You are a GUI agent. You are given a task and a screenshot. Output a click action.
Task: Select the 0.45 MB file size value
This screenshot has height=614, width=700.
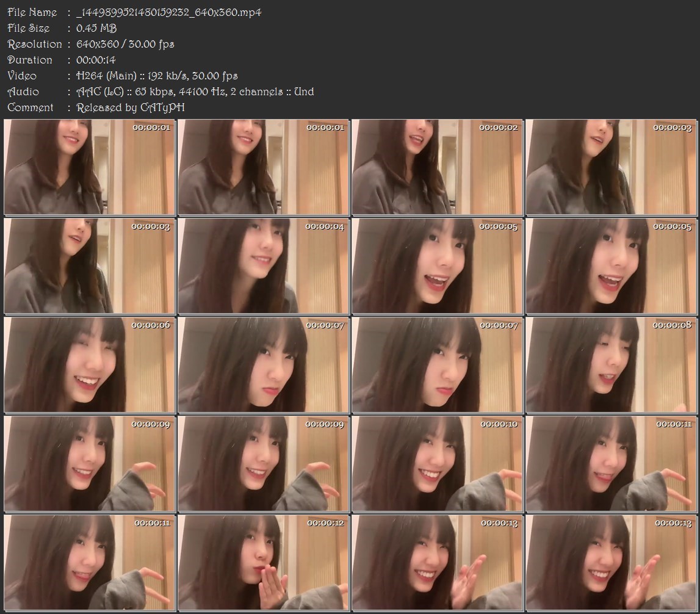pos(96,28)
